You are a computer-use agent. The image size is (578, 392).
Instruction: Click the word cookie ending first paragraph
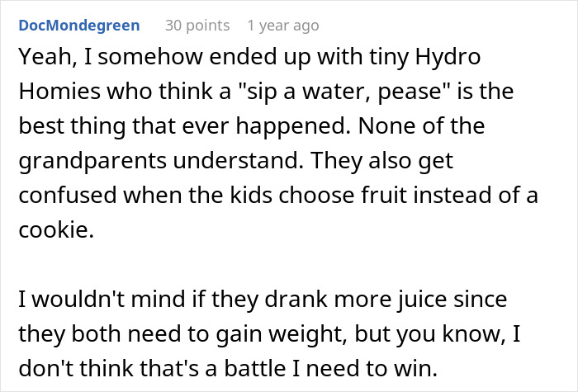56,229
